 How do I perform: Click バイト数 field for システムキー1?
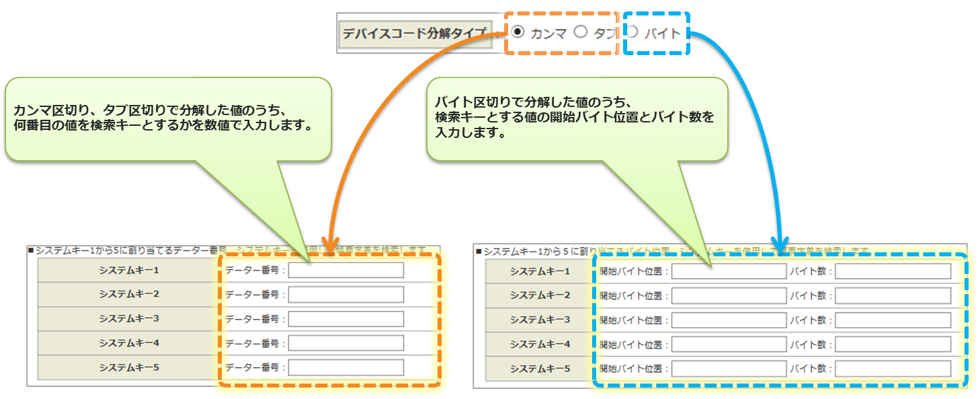[x=893, y=271]
